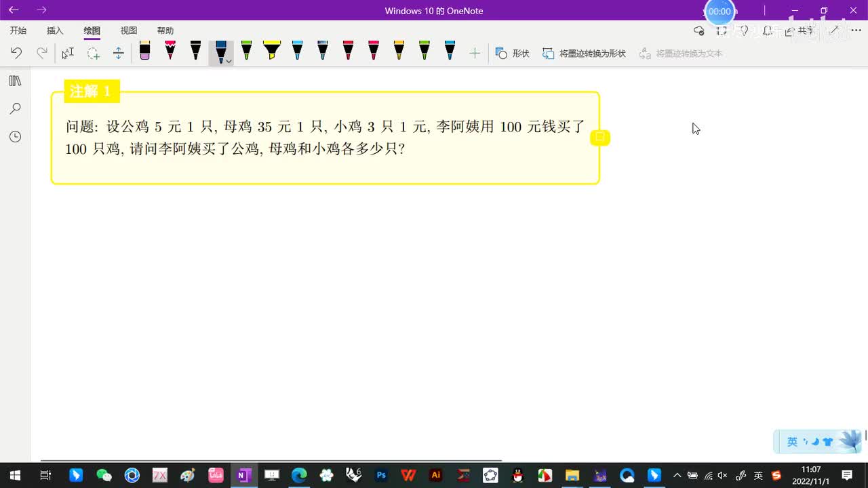The image size is (868, 488).
Task: Launch WPS Office from taskbar
Action: (409, 475)
